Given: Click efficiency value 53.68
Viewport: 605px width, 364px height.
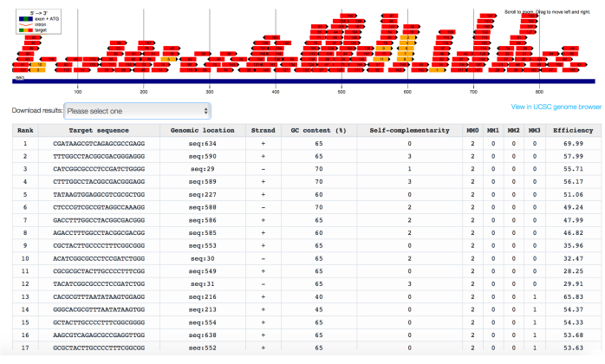Looking at the screenshot, I should click(x=573, y=335).
